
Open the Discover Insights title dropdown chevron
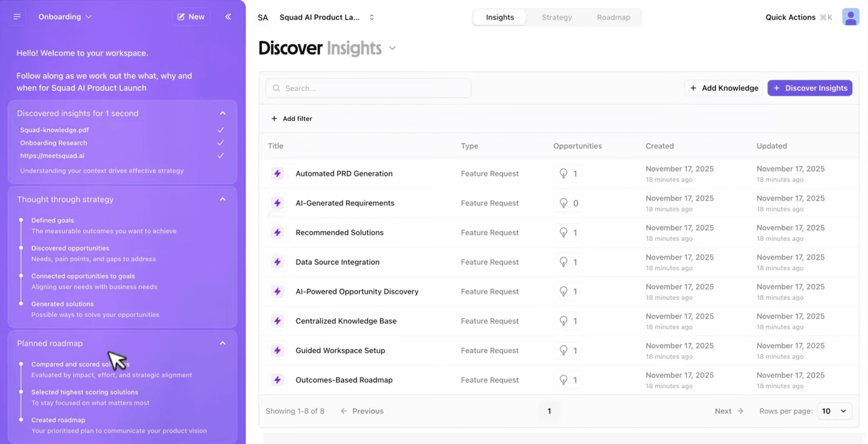click(x=392, y=48)
